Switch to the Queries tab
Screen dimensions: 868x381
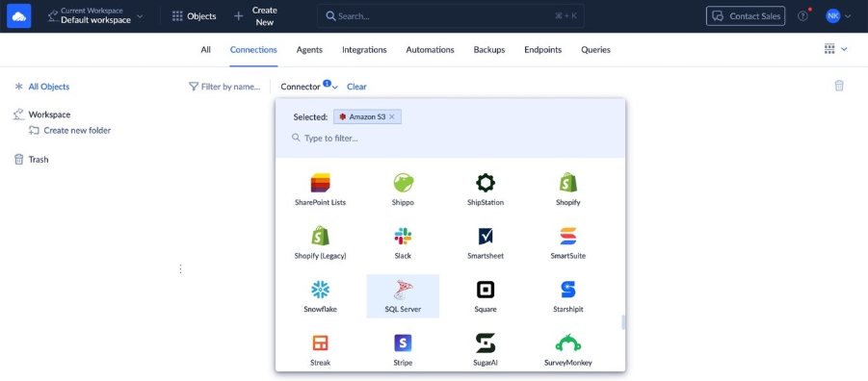(595, 50)
